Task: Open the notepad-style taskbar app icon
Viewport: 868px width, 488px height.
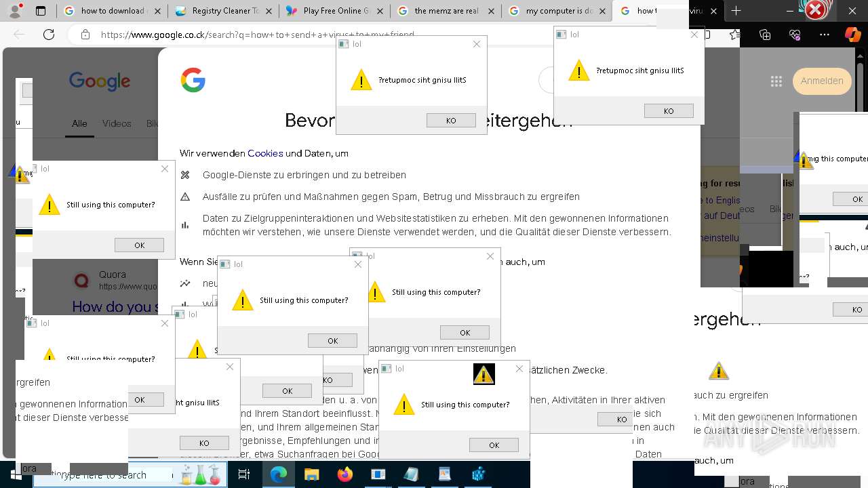Action: pyautogui.click(x=411, y=475)
